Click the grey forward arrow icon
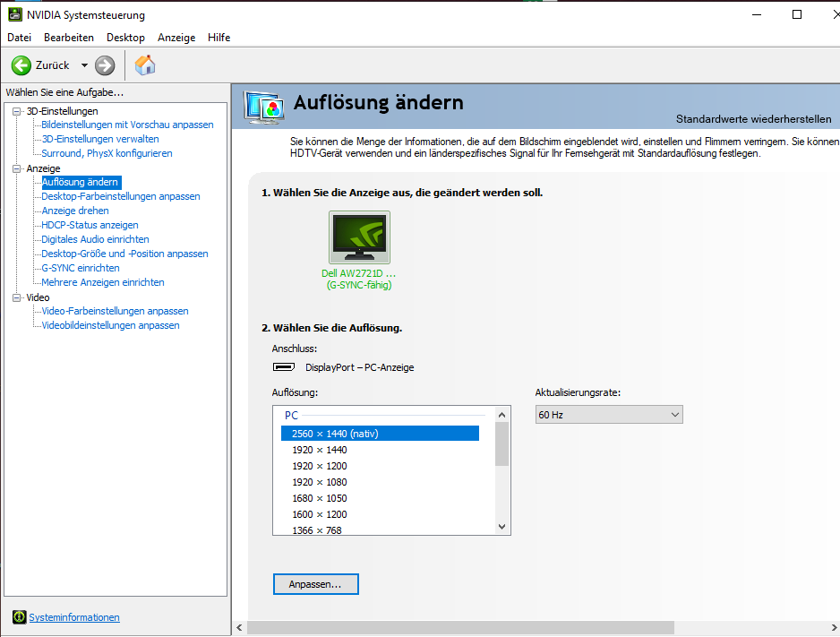This screenshot has height=637, width=840. (105, 65)
